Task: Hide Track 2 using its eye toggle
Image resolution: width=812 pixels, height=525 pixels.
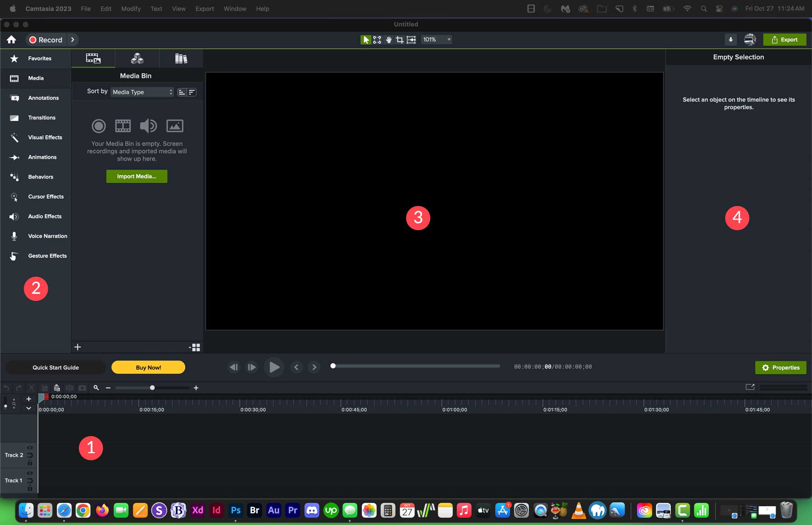Action: (30, 448)
